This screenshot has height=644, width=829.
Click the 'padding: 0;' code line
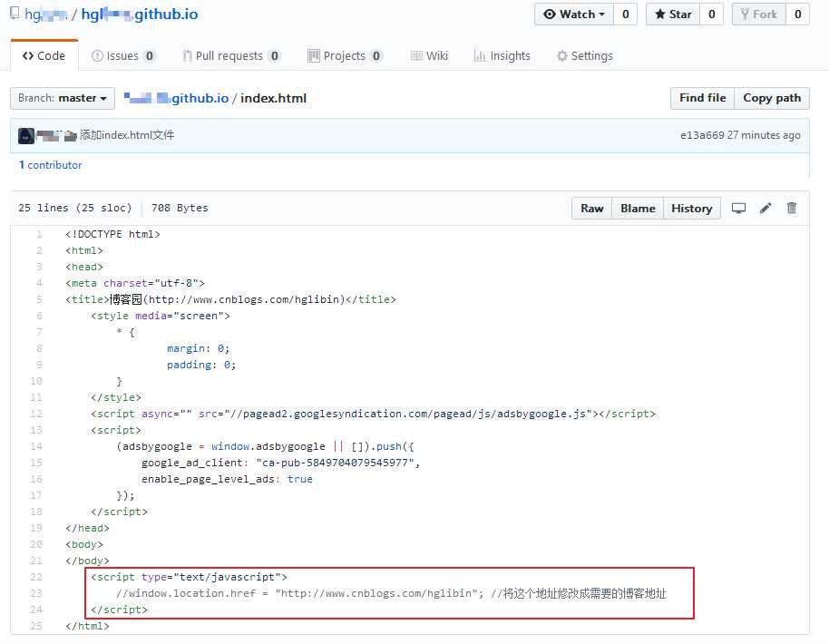click(201, 366)
